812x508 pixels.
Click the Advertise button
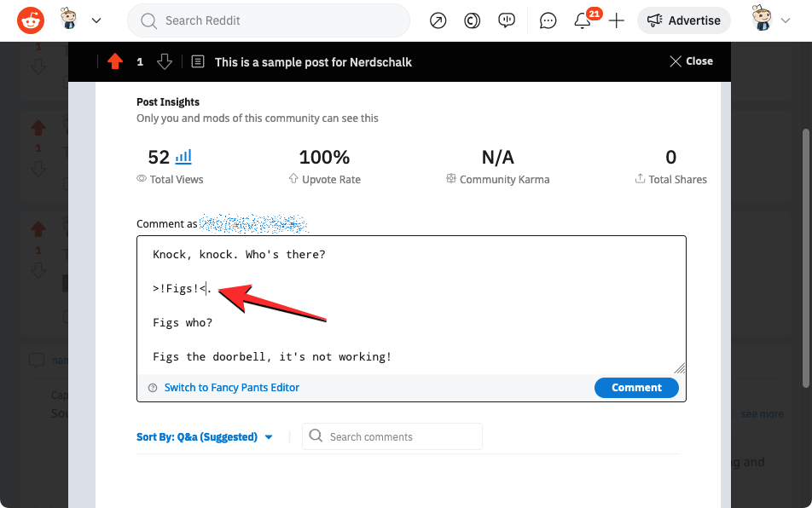point(683,20)
